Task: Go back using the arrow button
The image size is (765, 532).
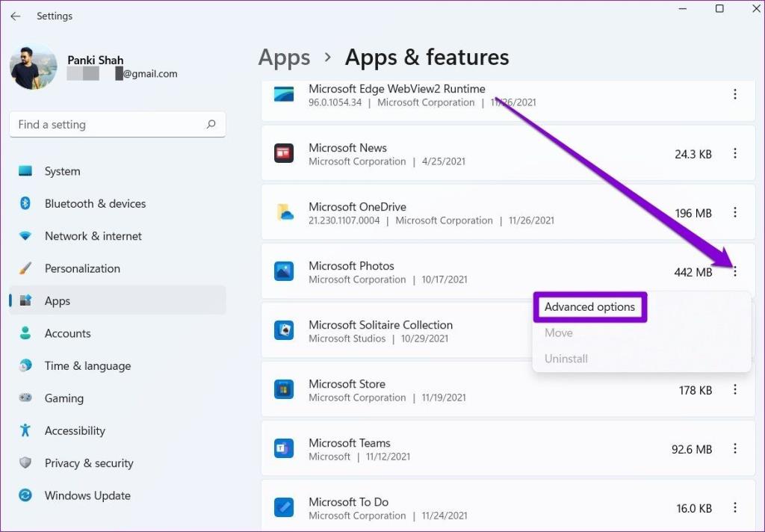Action: (x=16, y=16)
